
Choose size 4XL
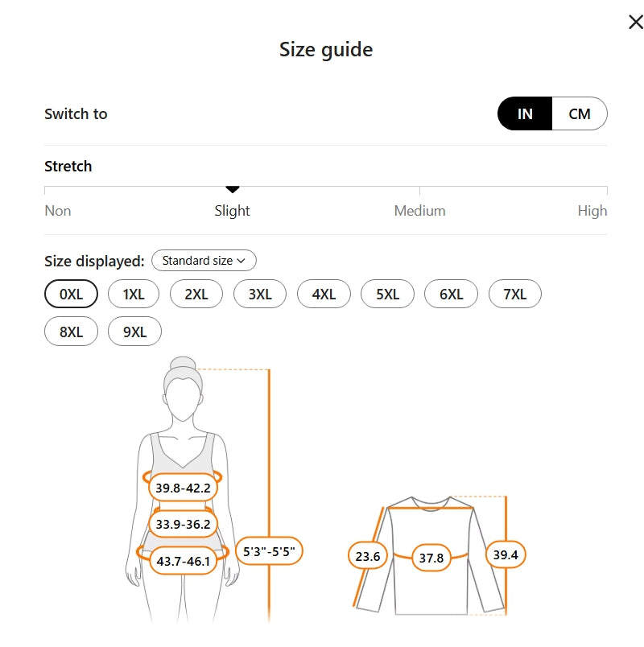[x=324, y=295]
